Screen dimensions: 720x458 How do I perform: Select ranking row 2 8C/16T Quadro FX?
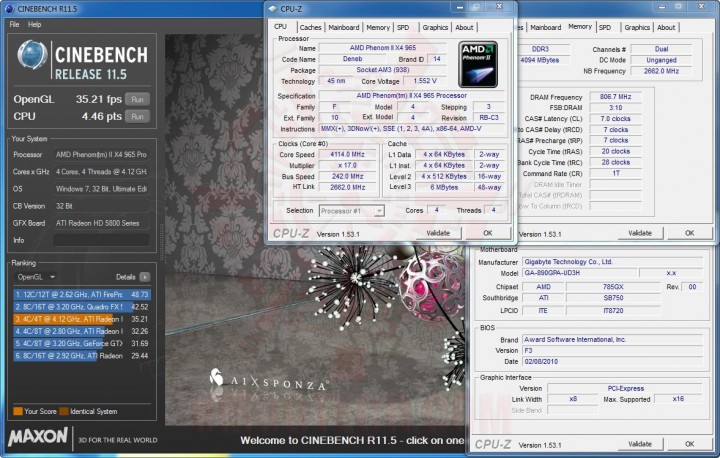tap(82, 307)
